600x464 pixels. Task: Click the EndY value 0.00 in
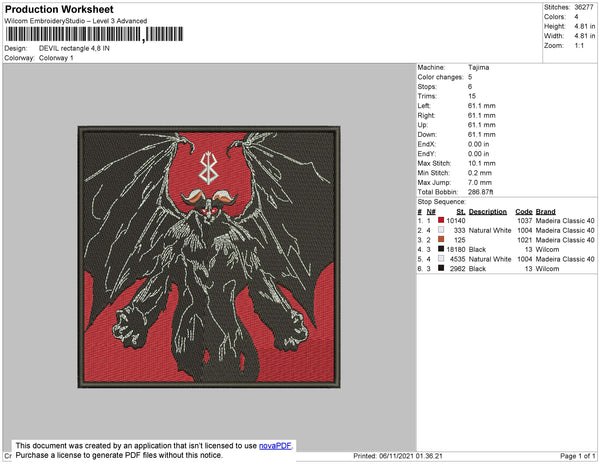(x=478, y=154)
